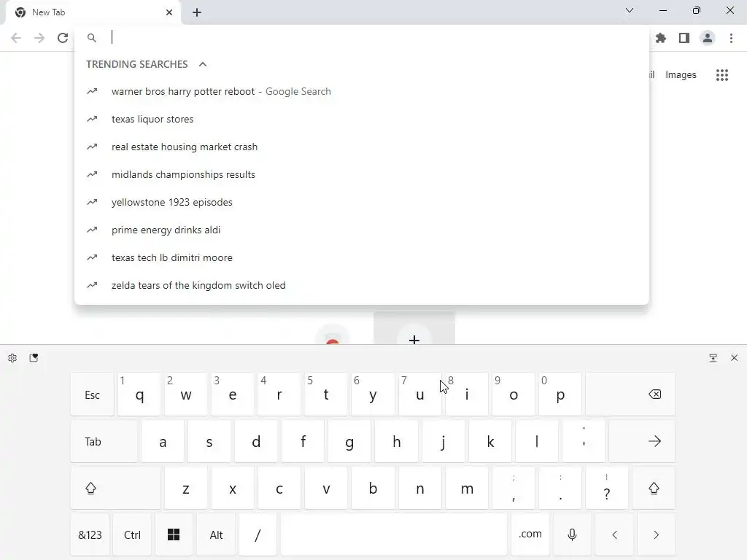Tap the apostrophe key
The width and height of the screenshot is (747, 560).
[x=584, y=441]
